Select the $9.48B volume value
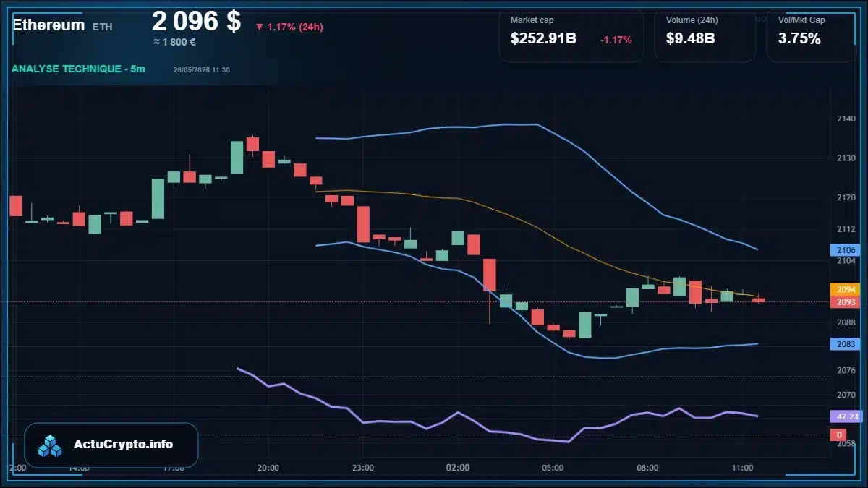 pyautogui.click(x=691, y=39)
